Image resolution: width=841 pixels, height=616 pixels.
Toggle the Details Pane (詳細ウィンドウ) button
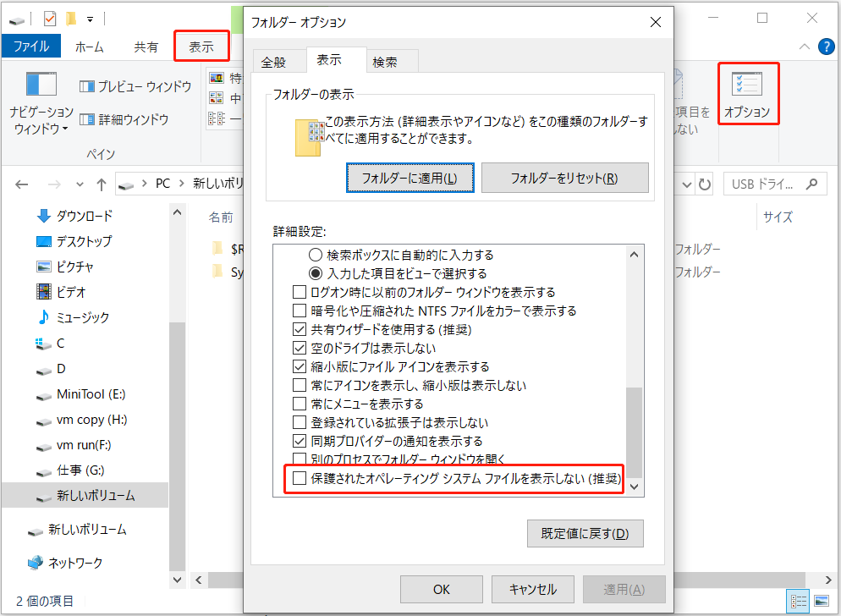(124, 119)
